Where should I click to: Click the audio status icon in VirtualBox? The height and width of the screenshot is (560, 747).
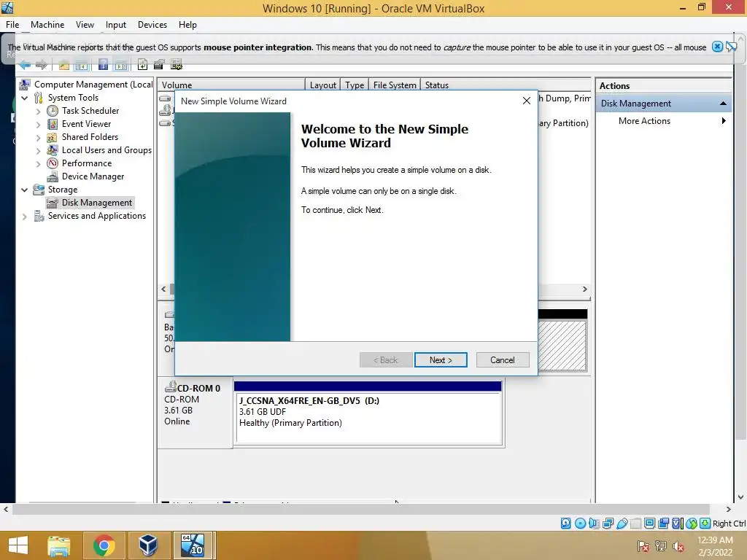pyautogui.click(x=594, y=524)
